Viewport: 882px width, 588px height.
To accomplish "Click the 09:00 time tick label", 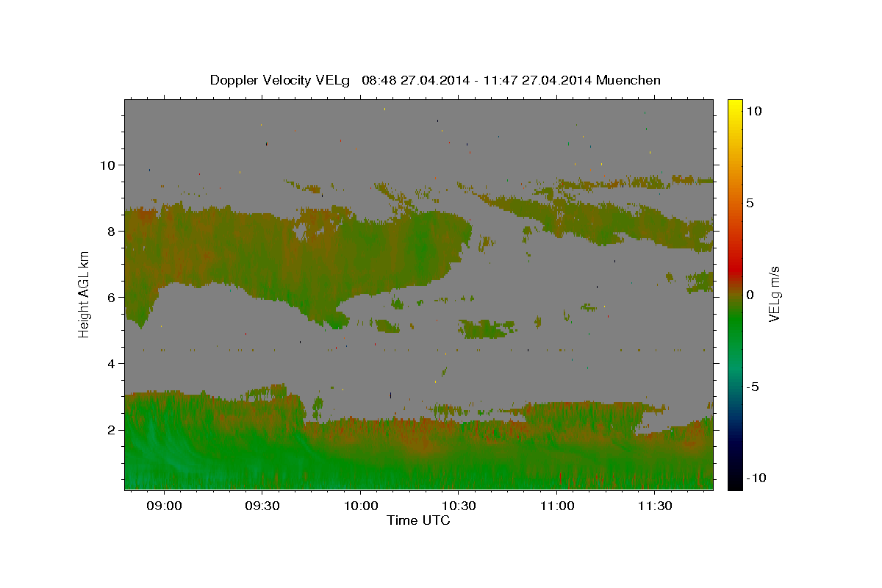I will tap(163, 506).
